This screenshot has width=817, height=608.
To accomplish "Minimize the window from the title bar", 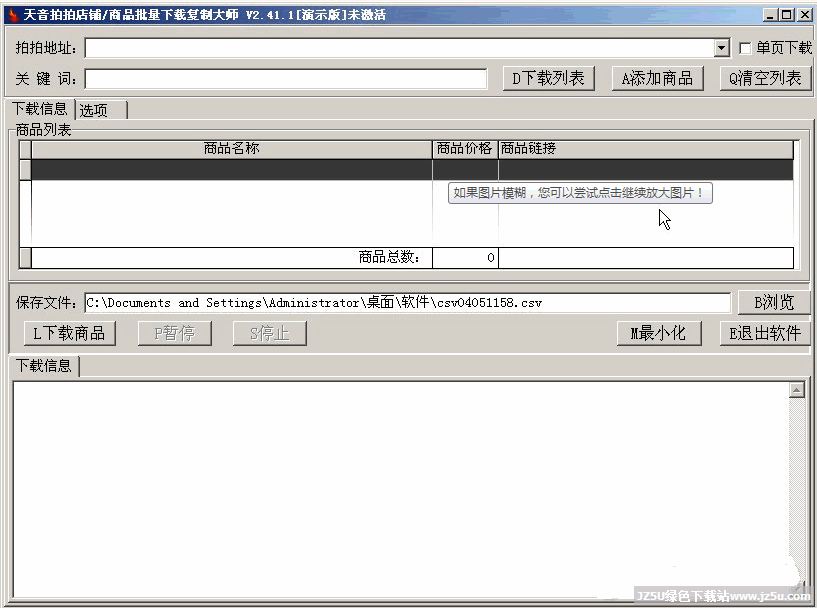I will pos(770,15).
